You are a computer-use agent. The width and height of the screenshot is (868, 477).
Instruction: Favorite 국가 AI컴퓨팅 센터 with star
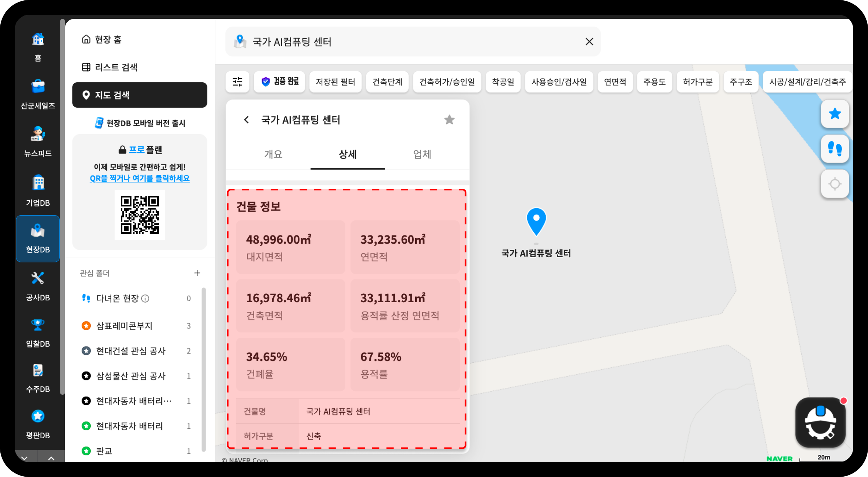tap(449, 120)
